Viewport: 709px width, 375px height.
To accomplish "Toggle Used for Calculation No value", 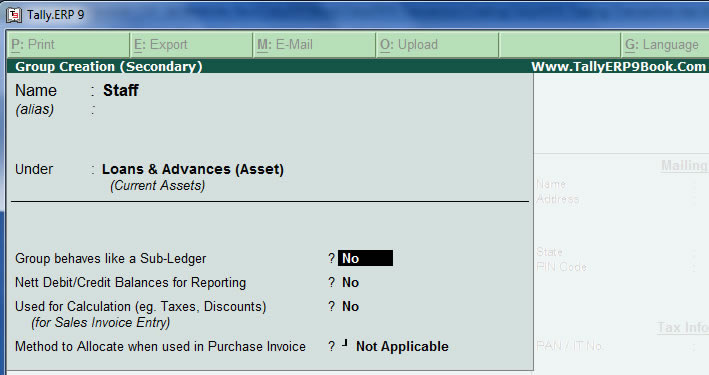I will (x=350, y=307).
